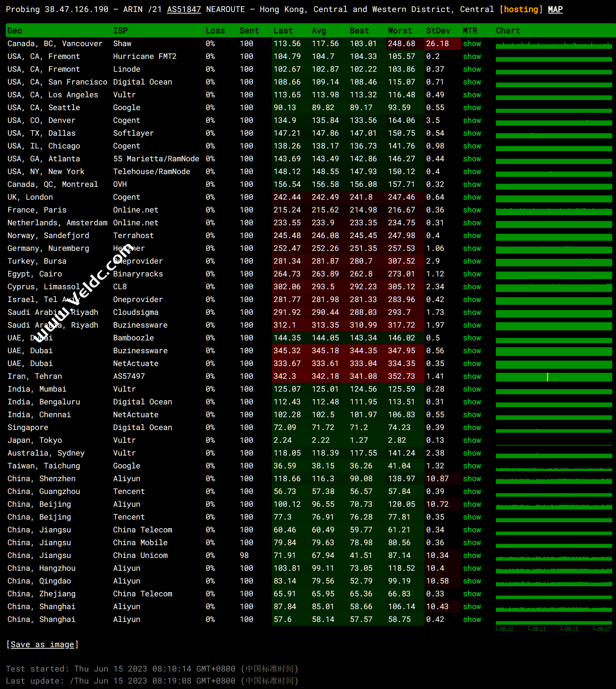
Task: Click Last value 345.32 for Dubai Buzinessware
Action: [287, 351]
